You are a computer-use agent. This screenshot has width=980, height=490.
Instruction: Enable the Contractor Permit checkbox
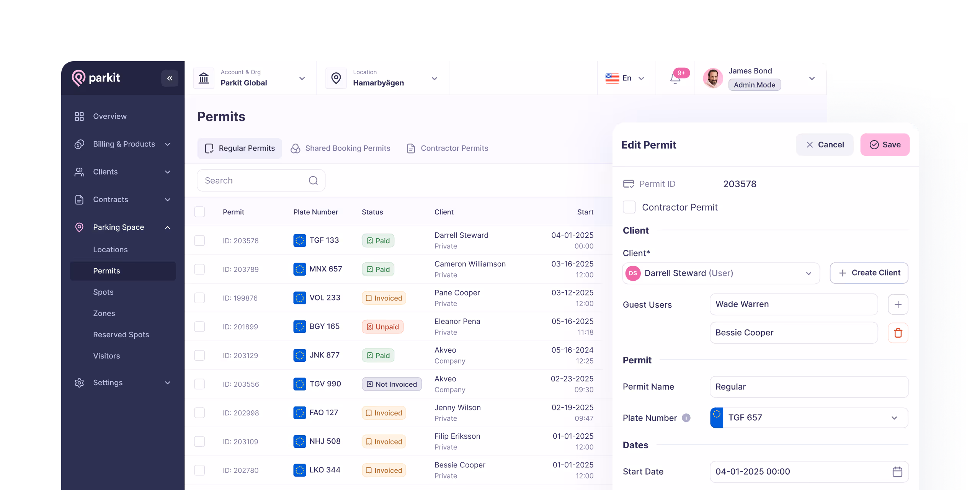pyautogui.click(x=629, y=207)
